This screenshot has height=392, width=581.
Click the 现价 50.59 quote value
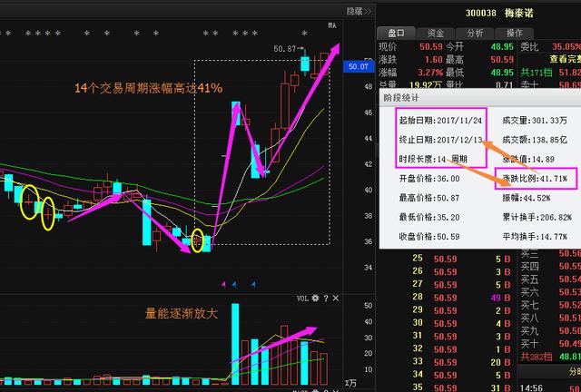[x=431, y=47]
